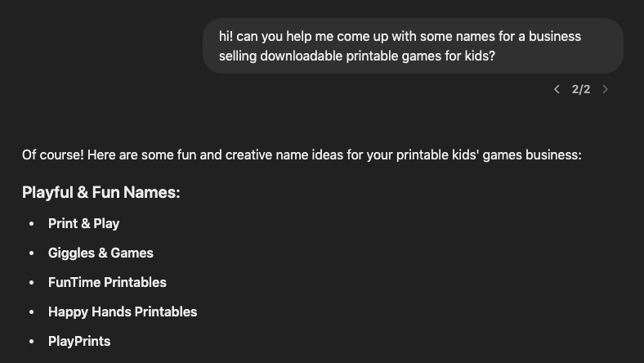Image resolution: width=644 pixels, height=363 pixels.
Task: Click "hi!" at the start of the user message
Action: coord(226,36)
